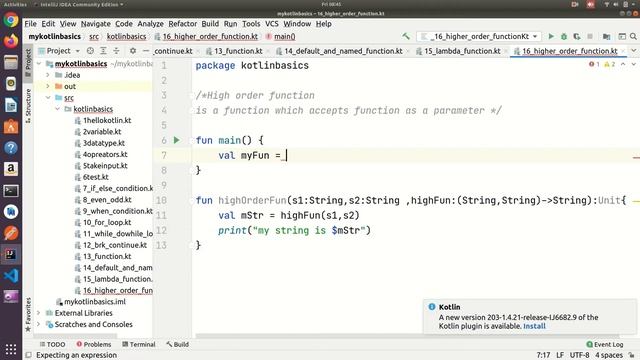
Task: Collapse the kotlinbasics package
Action: coord(58,109)
